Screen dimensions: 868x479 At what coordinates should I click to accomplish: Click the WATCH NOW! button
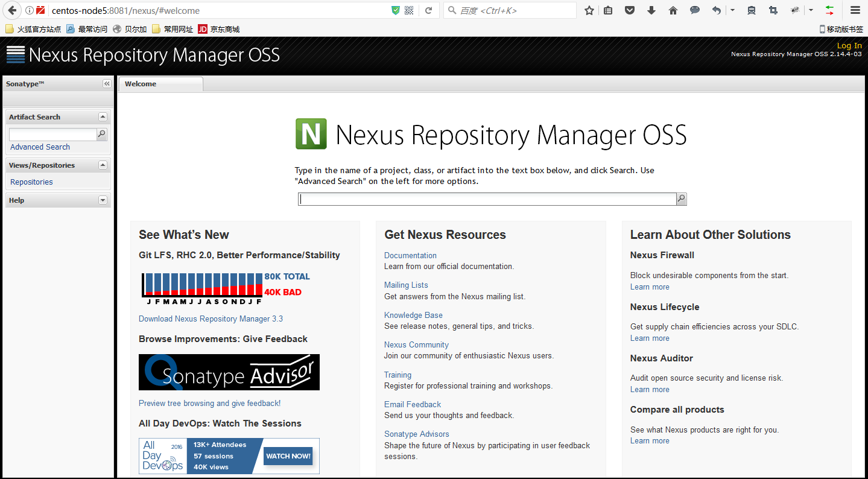[x=288, y=456]
